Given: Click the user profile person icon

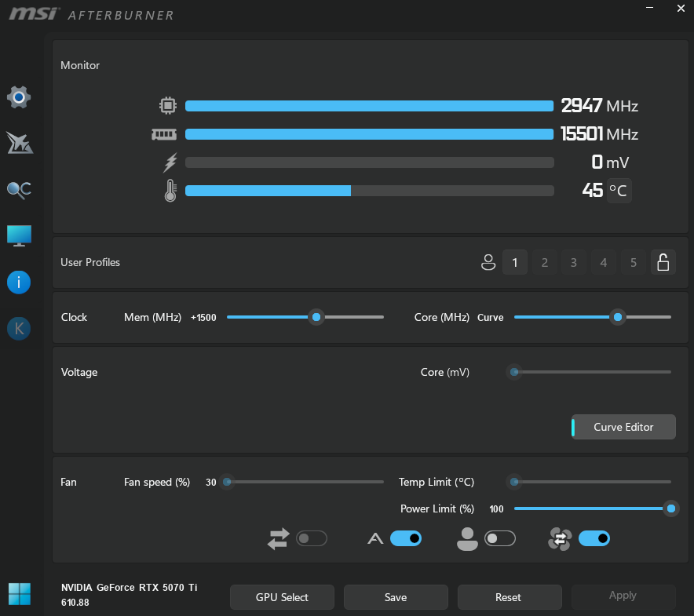Looking at the screenshot, I should click(488, 262).
